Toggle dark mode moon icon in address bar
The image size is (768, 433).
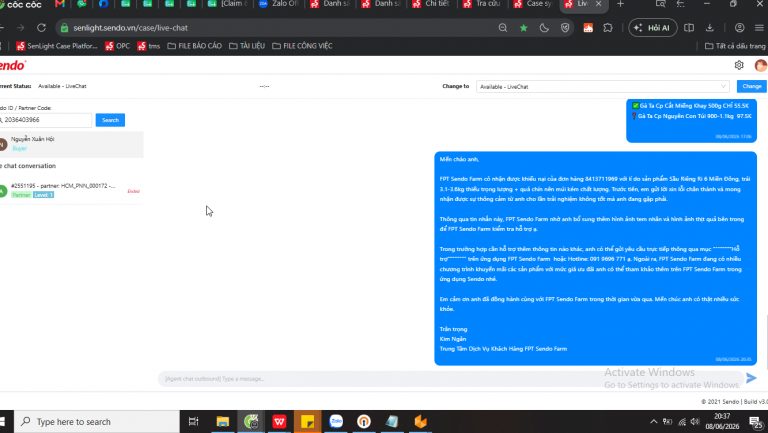(544, 28)
